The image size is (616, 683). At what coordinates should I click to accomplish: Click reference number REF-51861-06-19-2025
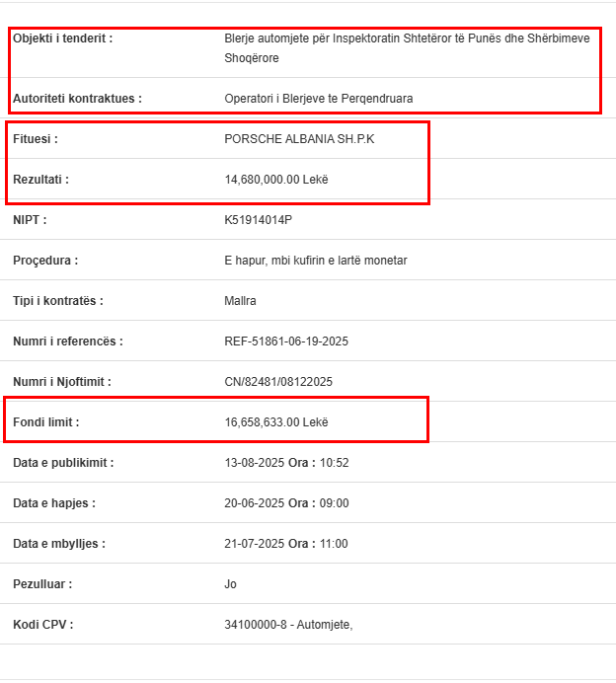point(286,341)
